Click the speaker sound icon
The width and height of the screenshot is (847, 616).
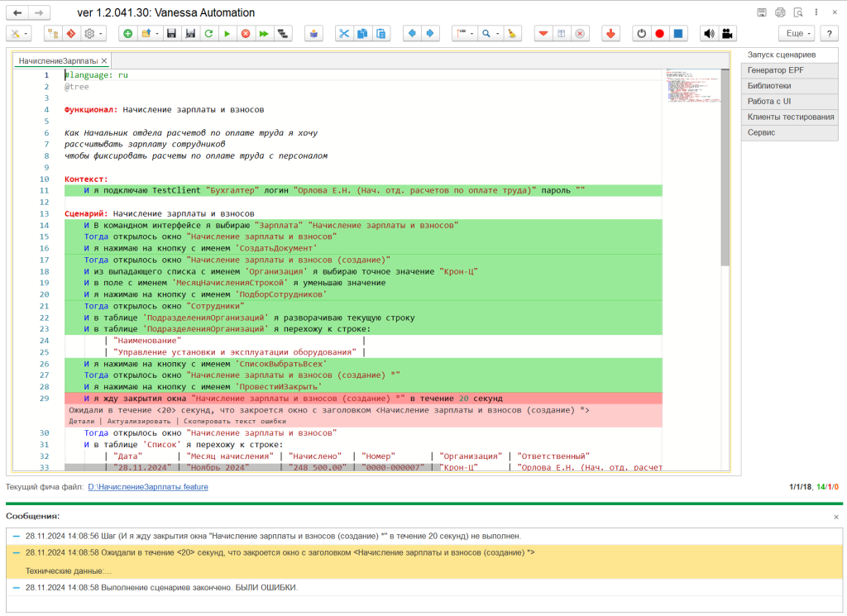[x=708, y=34]
